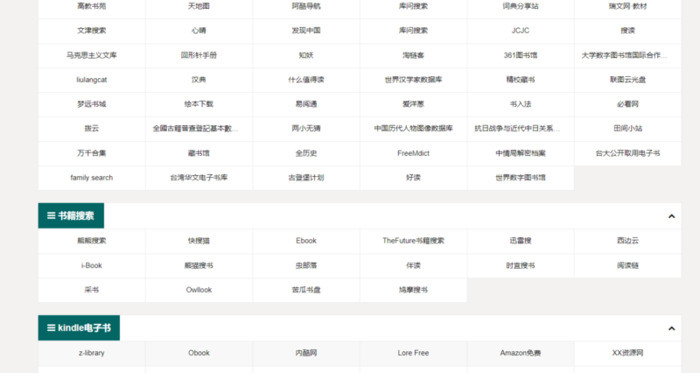Open the 易阅通 link
The image size is (700, 373).
pos(306,104)
